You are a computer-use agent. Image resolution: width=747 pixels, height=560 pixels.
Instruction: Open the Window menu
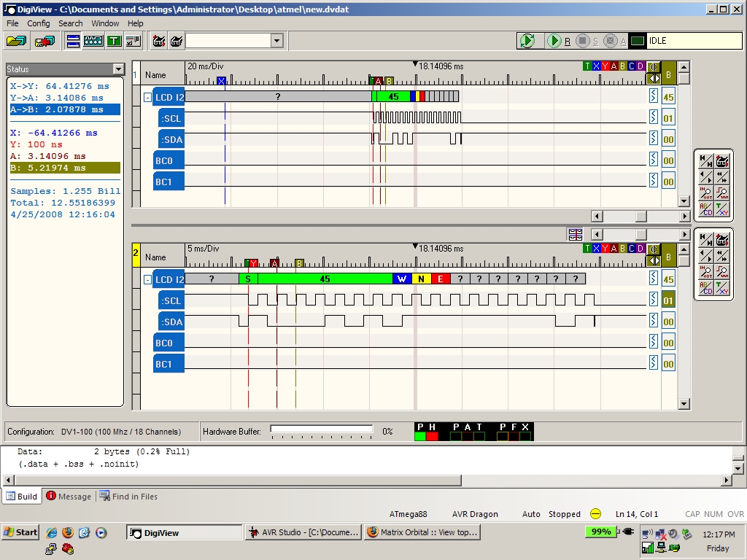coord(105,23)
